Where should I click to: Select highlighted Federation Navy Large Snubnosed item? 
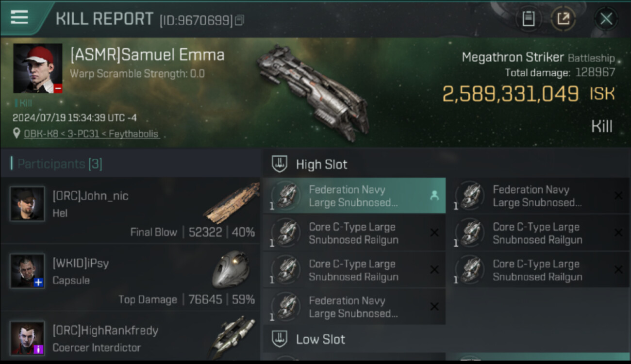tap(354, 196)
